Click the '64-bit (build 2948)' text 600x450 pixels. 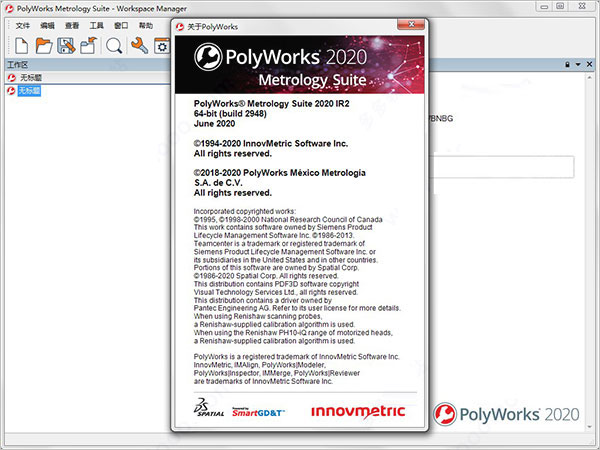[230, 114]
